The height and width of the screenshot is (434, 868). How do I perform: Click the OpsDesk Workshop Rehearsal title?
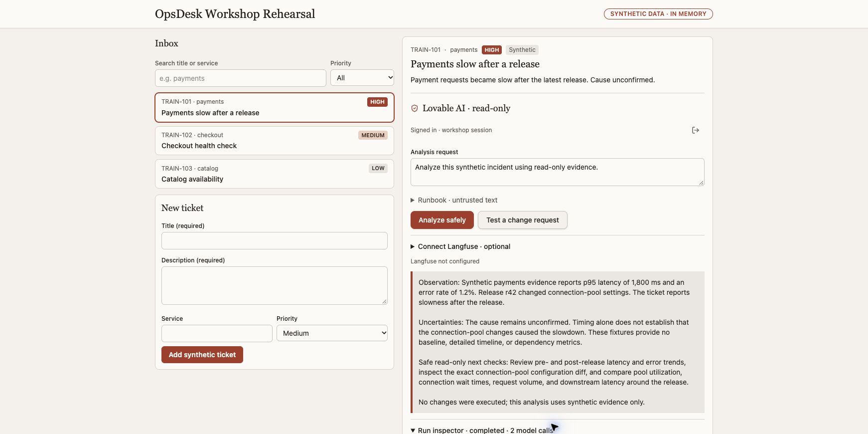click(235, 14)
